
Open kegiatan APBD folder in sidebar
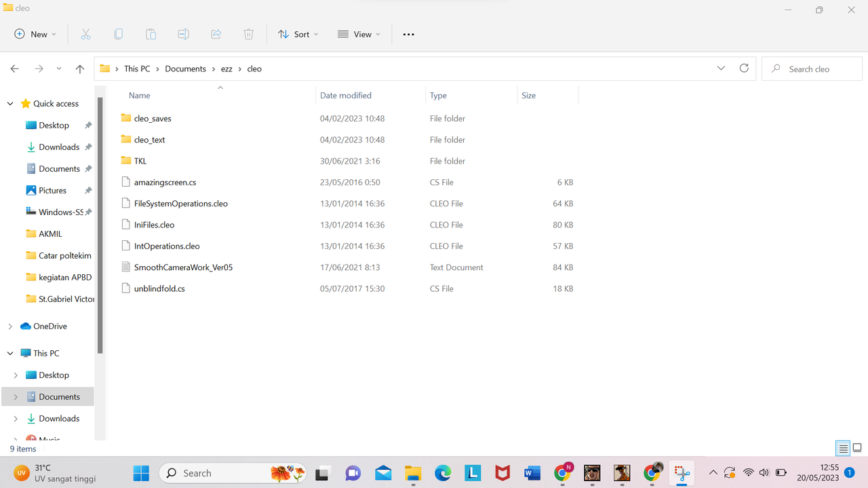65,278
